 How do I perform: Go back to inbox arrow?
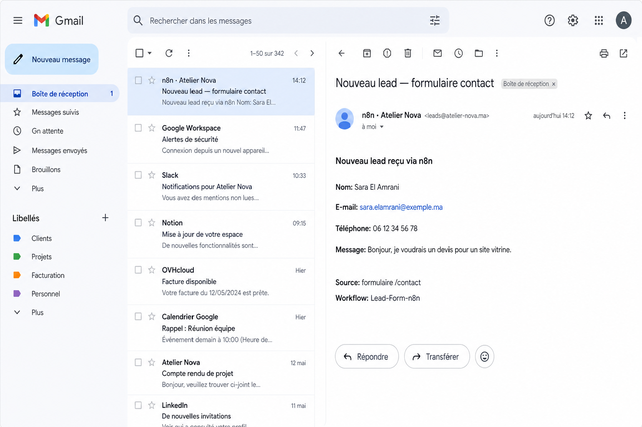point(341,53)
